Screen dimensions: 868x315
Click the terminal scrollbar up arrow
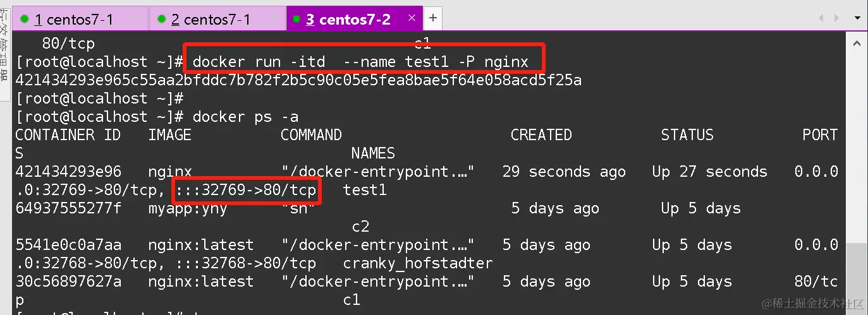(x=857, y=43)
